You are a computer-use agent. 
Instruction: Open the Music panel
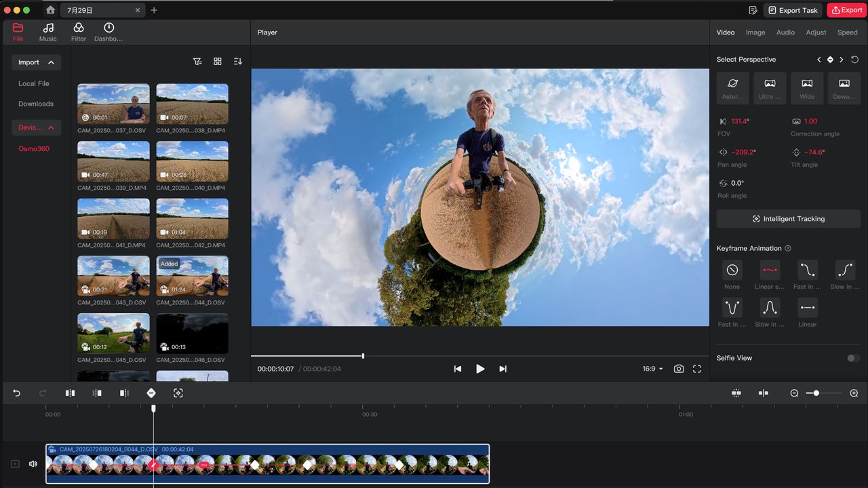coord(47,32)
